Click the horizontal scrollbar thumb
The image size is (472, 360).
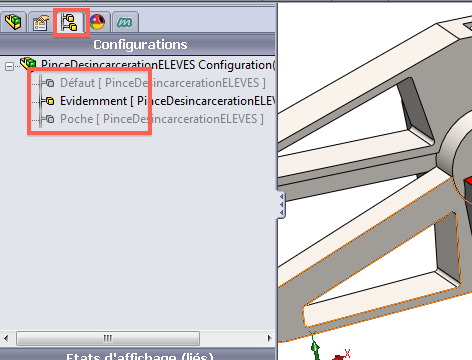108,338
